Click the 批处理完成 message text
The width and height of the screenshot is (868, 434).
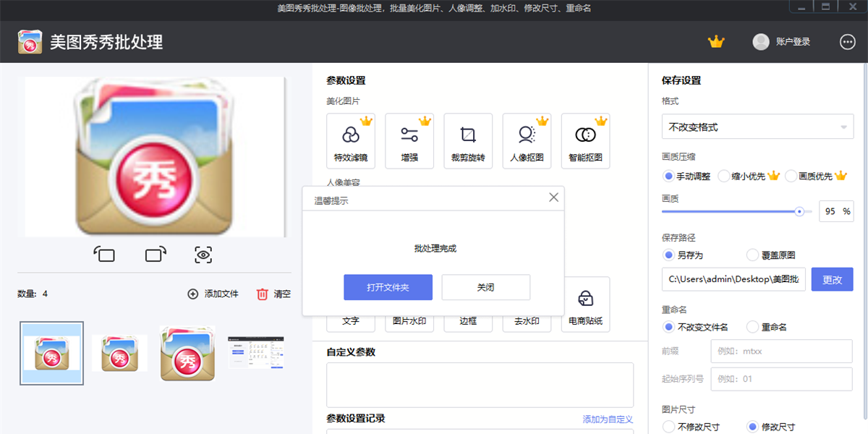(435, 248)
